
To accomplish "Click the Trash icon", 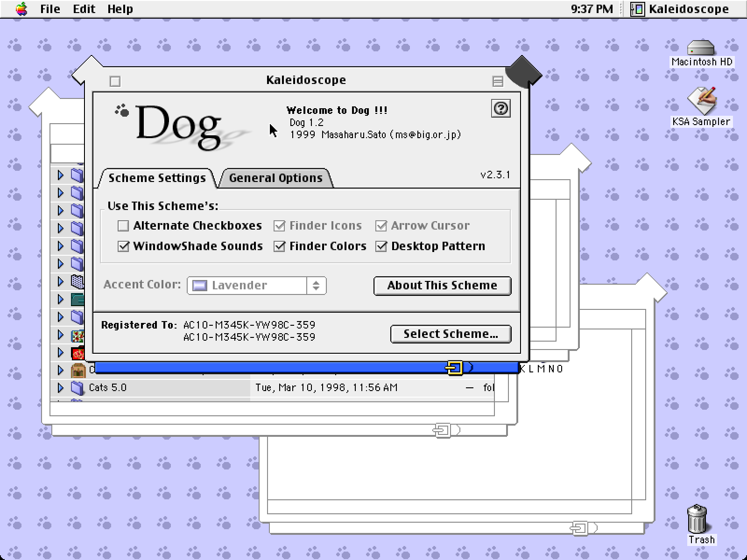I will pos(697,519).
